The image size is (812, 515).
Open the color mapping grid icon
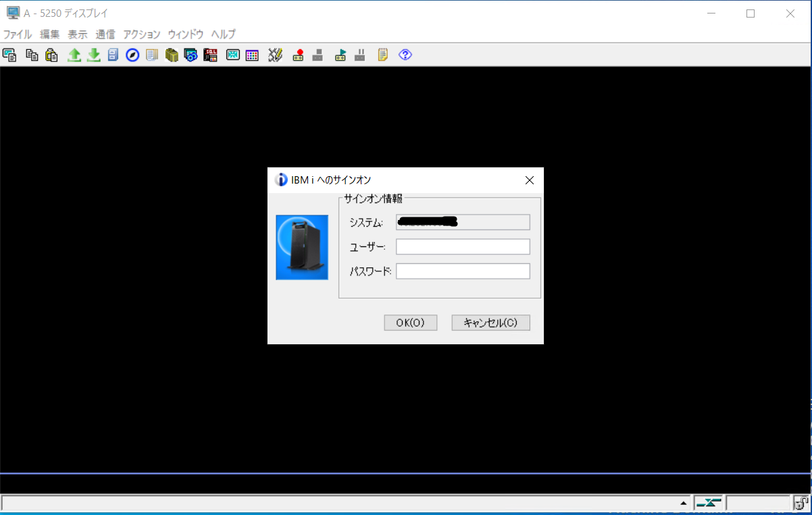(x=252, y=55)
